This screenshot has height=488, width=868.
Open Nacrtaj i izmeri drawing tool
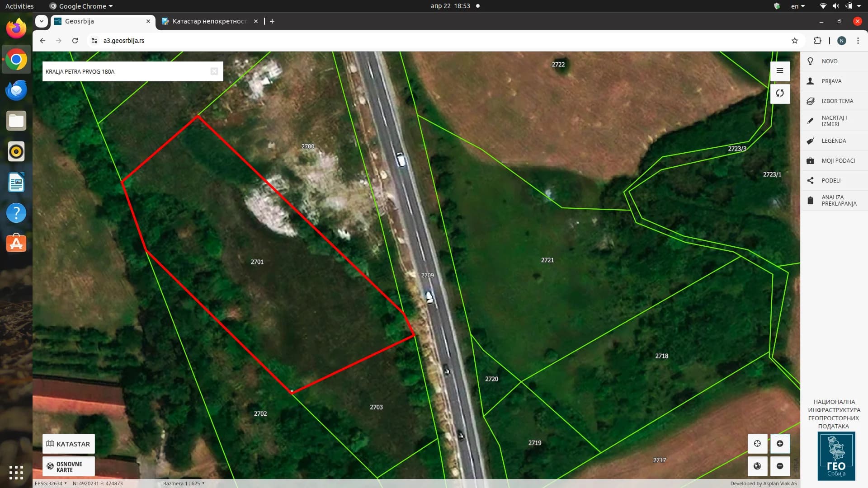(833, 121)
